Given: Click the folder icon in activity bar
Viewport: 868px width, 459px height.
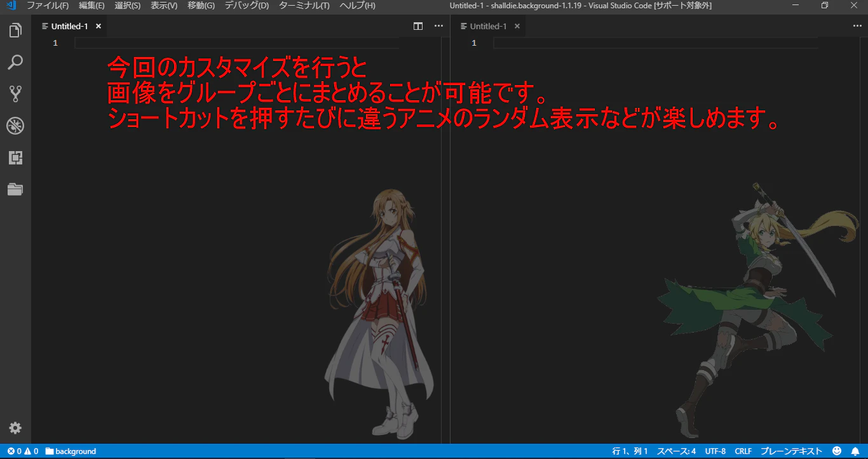Looking at the screenshot, I should pos(15,189).
